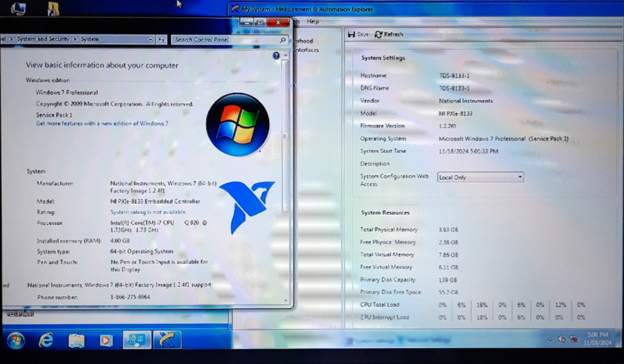Click System and Security breadcrumb
The height and width of the screenshot is (364, 624).
point(43,39)
